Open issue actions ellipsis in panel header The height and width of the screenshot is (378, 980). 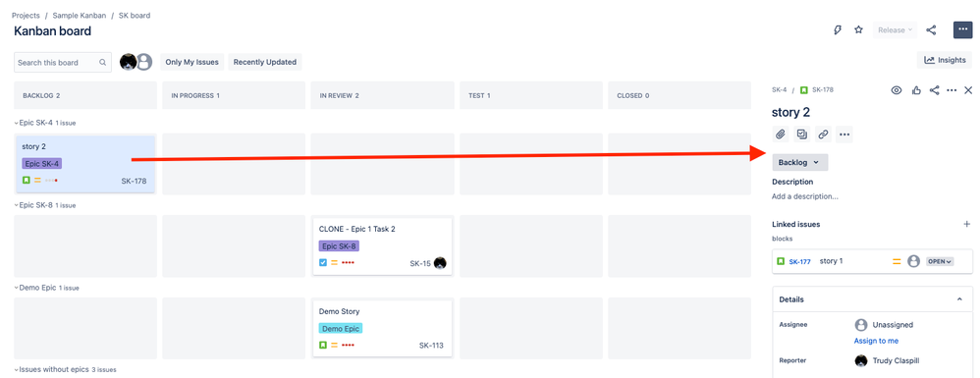pos(952,90)
